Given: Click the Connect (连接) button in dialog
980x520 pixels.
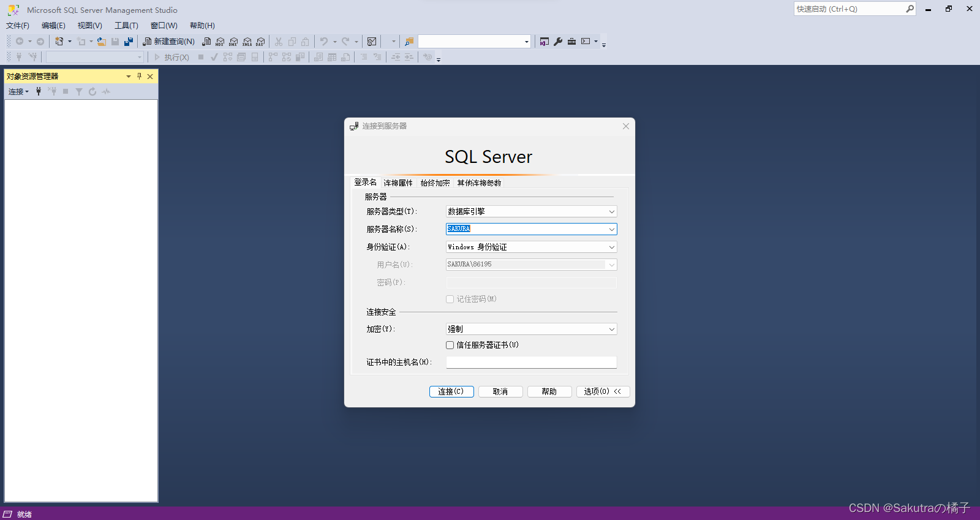Looking at the screenshot, I should [451, 391].
